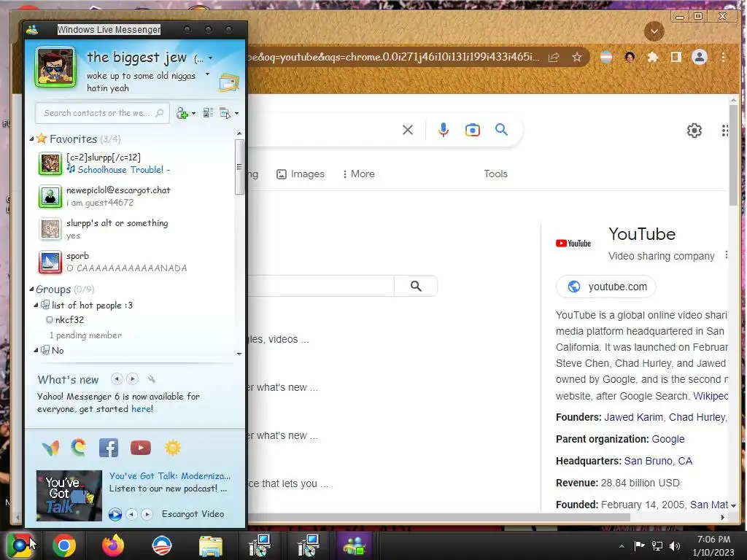Open the show menu dropdown arrow
Image resolution: width=747 pixels, height=560 pixels.
click(236, 113)
